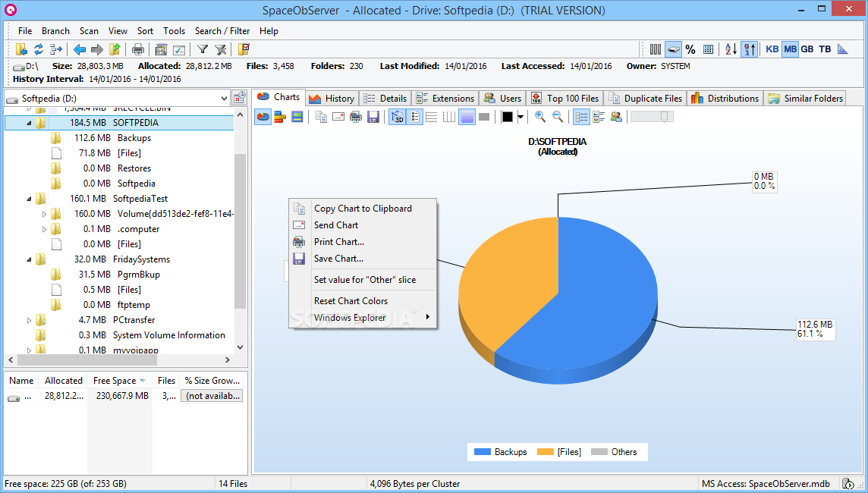Viewport: 868px width, 493px height.
Task: Sort alphabetically with A-Z button
Action: [731, 49]
